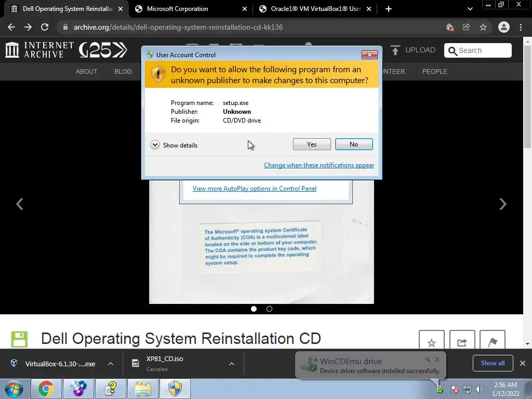Open WinCDEmu notification options wrench

tap(428, 360)
